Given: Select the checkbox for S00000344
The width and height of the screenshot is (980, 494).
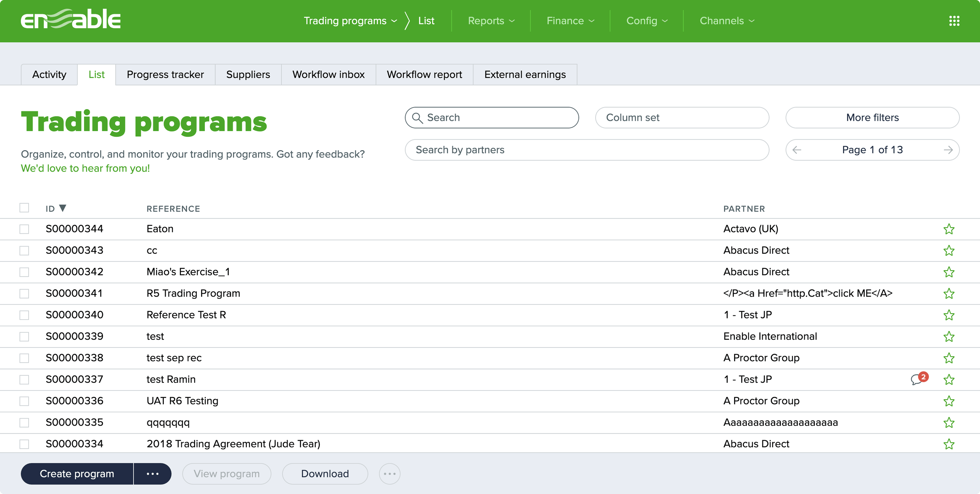Looking at the screenshot, I should pos(25,229).
